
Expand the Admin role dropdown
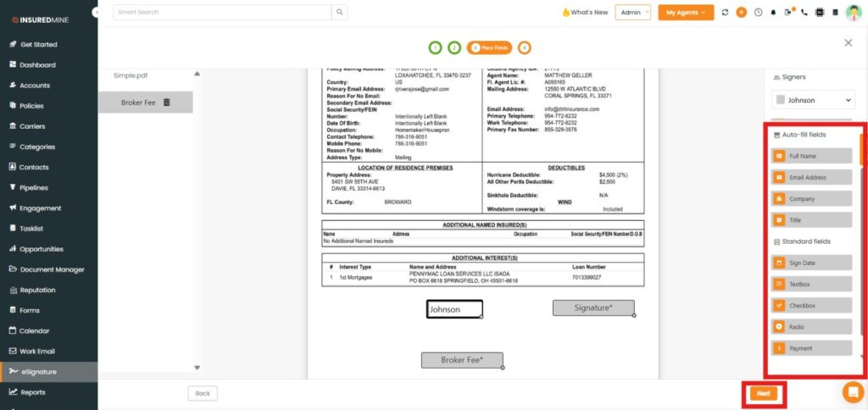pos(633,13)
